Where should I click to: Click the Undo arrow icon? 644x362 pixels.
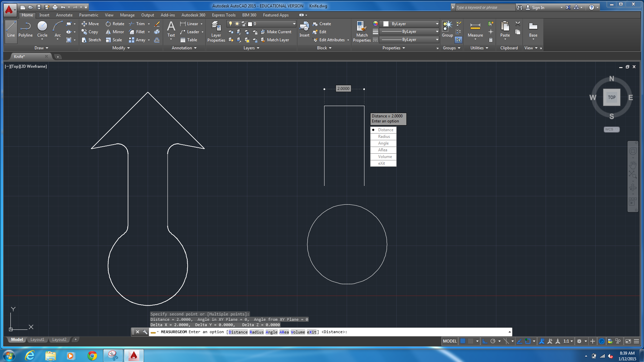tap(63, 7)
